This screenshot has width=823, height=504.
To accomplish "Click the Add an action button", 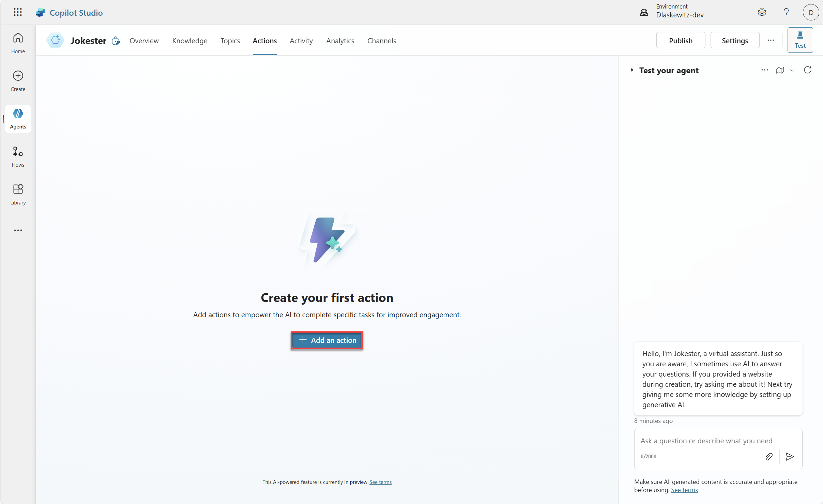I will pyautogui.click(x=326, y=340).
